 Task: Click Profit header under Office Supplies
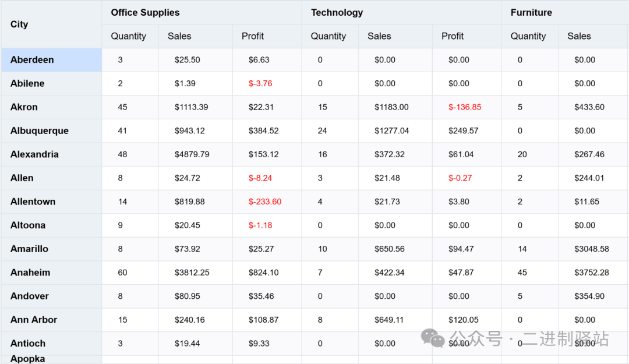[253, 36]
